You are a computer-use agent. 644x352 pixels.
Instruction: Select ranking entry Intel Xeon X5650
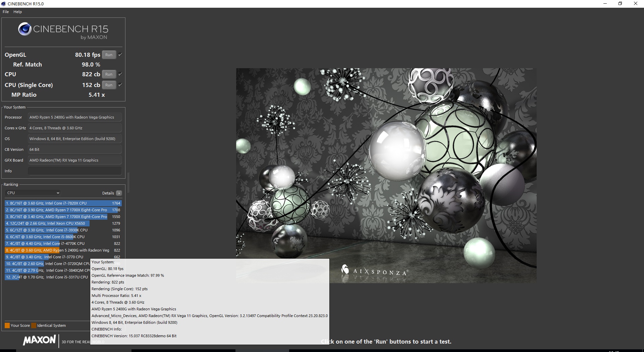click(63, 223)
